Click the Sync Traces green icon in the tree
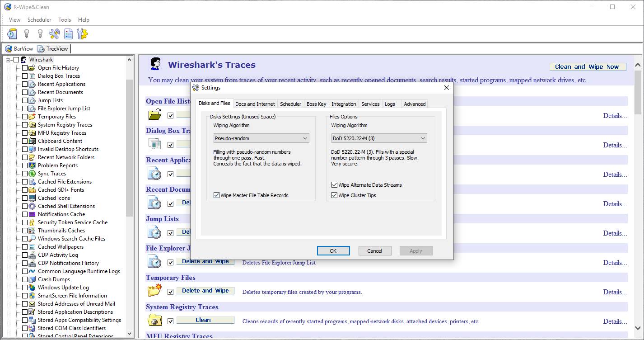This screenshot has width=644, height=340. [32, 174]
